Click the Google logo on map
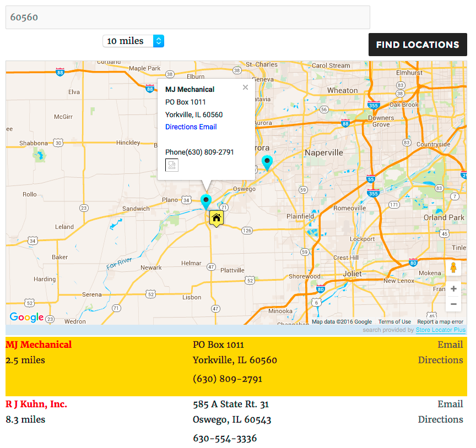 pos(26,317)
